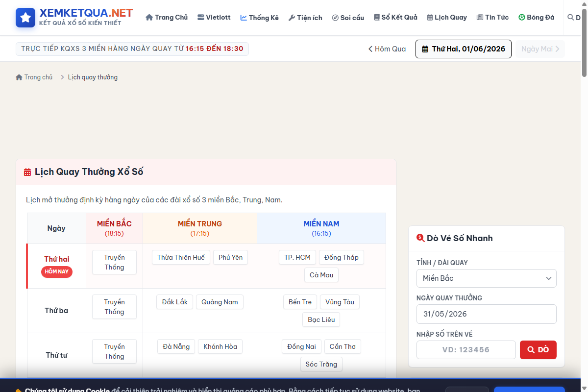
Task: Click the ticket number input field
Action: (x=466, y=350)
